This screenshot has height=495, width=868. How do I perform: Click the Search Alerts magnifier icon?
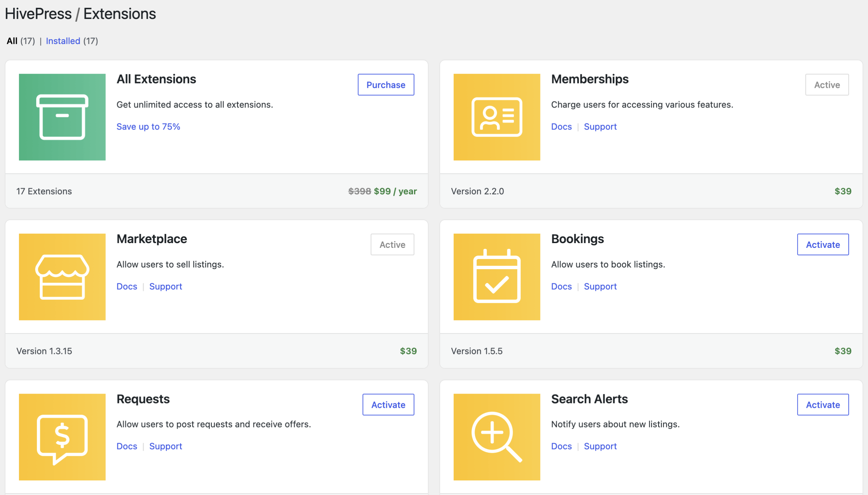pos(497,437)
